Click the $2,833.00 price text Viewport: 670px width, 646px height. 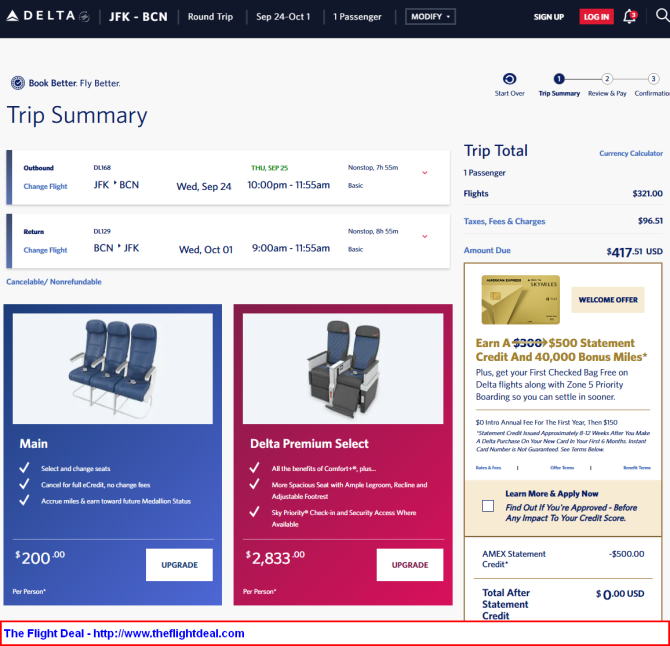point(275,558)
